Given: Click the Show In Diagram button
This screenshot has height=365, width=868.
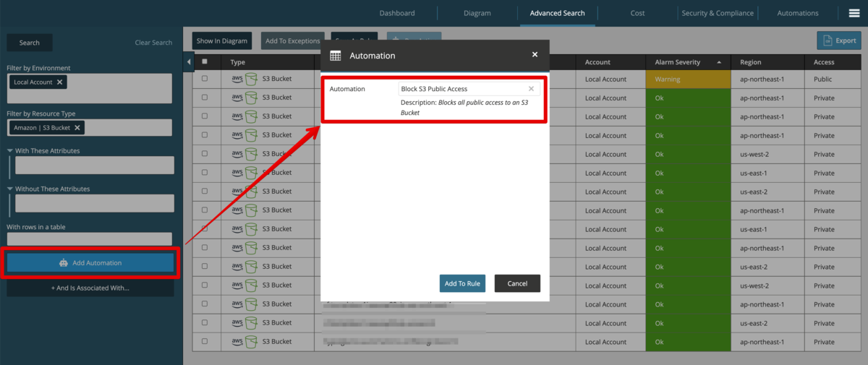Looking at the screenshot, I should (x=222, y=41).
